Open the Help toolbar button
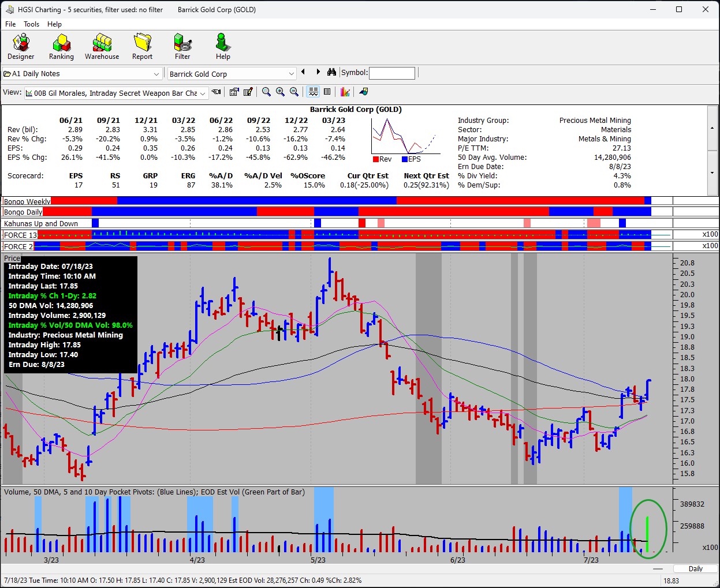Screen dimensions: 720x588 (x=223, y=46)
